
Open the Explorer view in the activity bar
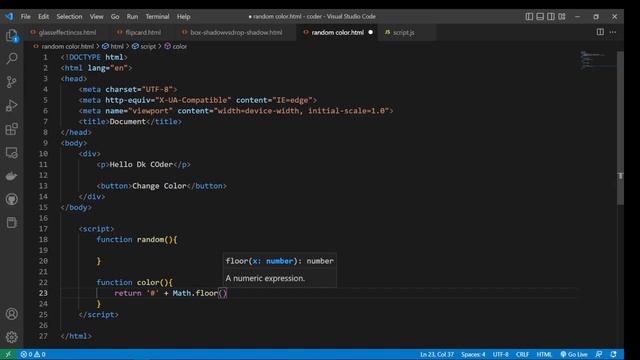12,36
